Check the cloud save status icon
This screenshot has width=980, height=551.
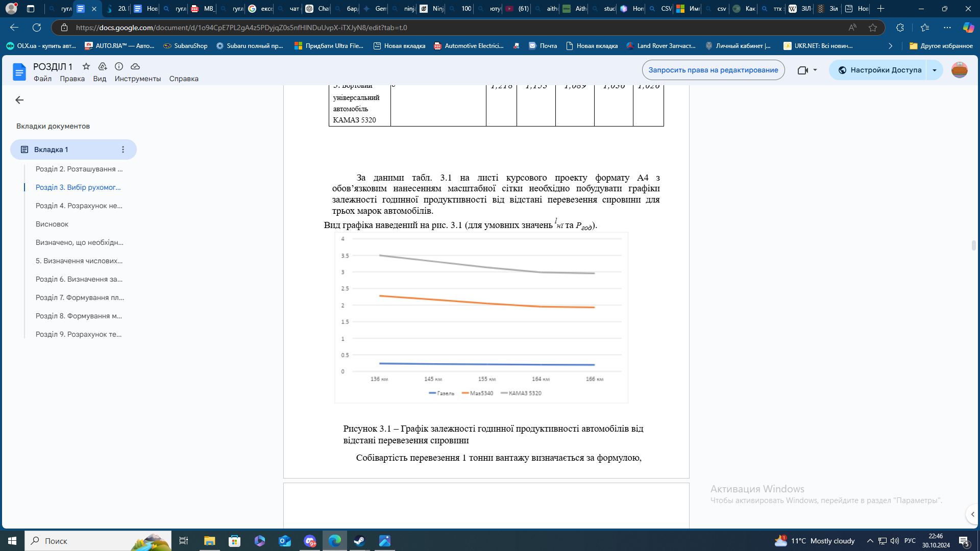[135, 66]
